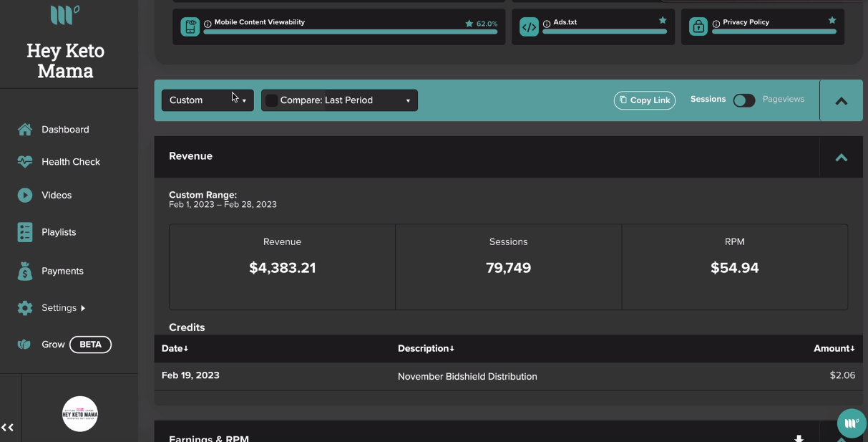Viewport: 868px width, 442px height.
Task: Collapse the date filter bar chevron
Action: pos(842,101)
